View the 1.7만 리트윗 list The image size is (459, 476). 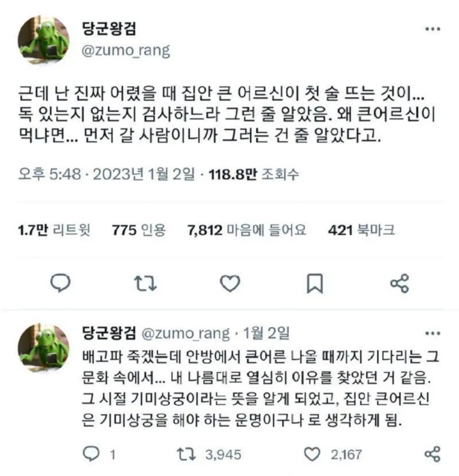pos(54,230)
